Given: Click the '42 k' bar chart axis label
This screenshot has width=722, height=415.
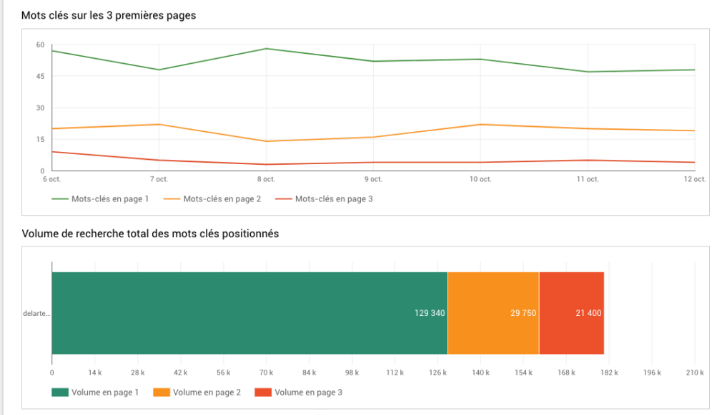Looking at the screenshot, I should (180, 373).
